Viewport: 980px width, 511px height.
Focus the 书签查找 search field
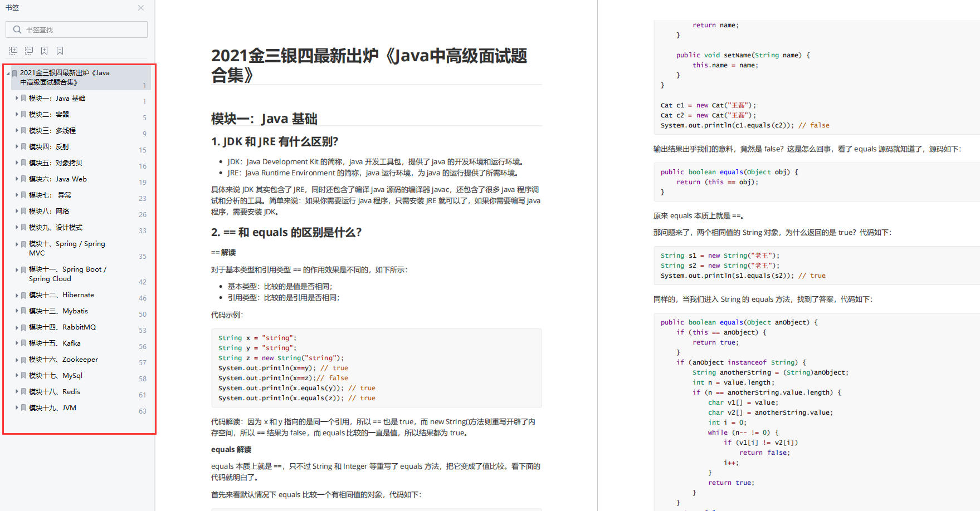[76, 30]
